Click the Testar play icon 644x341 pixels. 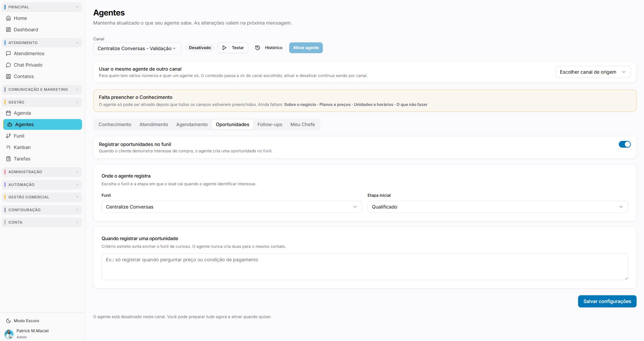(224, 48)
